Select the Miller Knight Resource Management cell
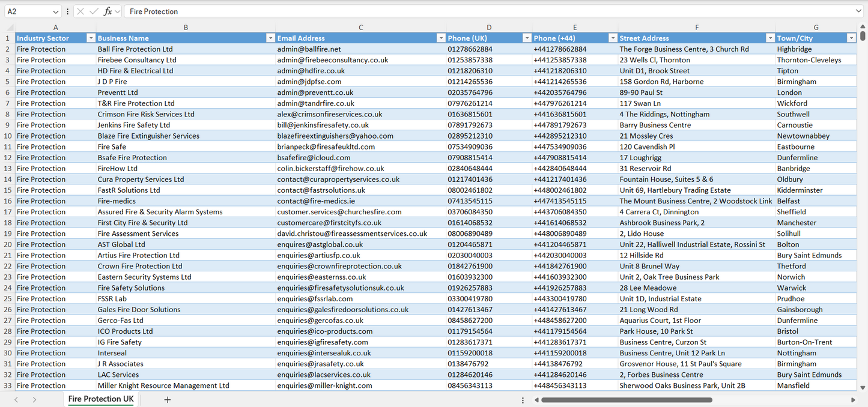The width and height of the screenshot is (868, 407). [186, 385]
